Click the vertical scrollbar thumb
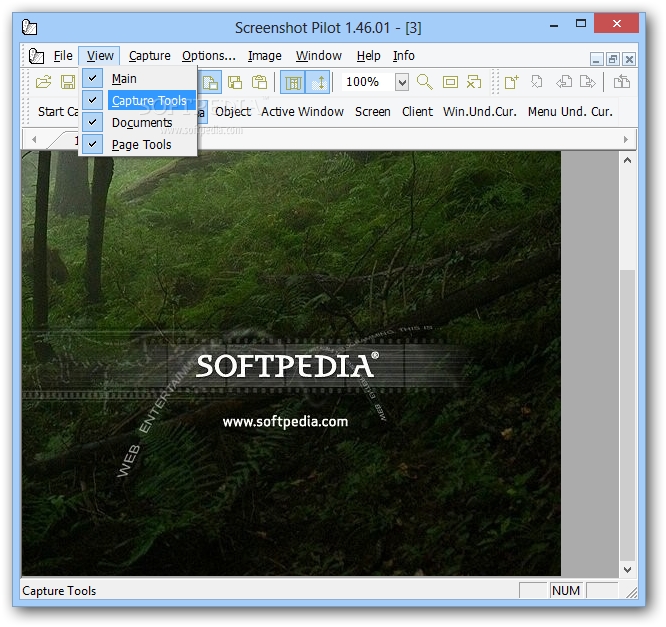The height and width of the screenshot is (627, 666). click(627, 415)
